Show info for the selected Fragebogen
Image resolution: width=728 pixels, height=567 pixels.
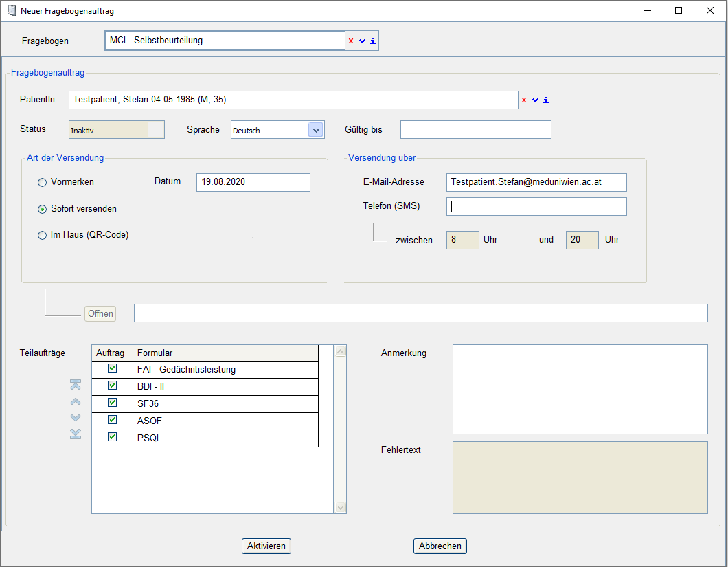pyautogui.click(x=373, y=41)
